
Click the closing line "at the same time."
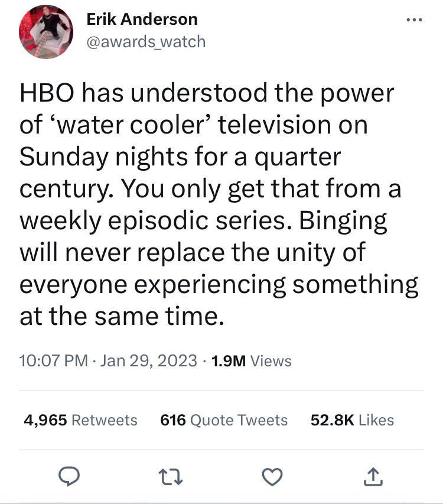tap(122, 317)
